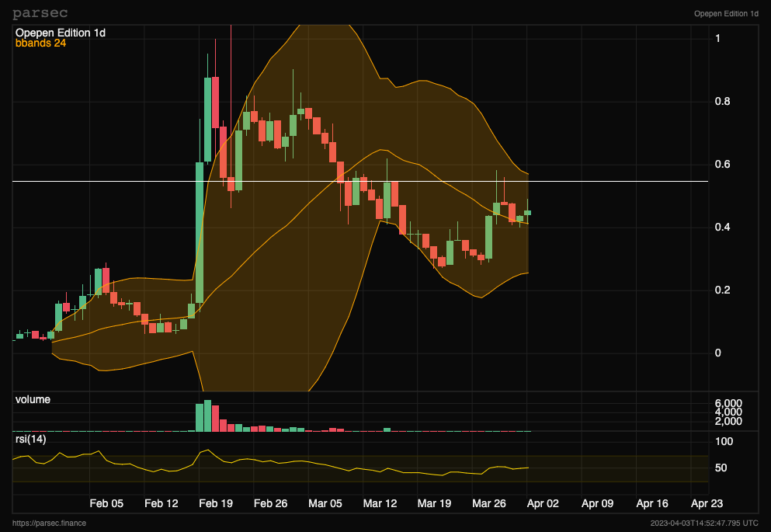
Task: Click the bbands 24 indicator label
Action: [40, 43]
